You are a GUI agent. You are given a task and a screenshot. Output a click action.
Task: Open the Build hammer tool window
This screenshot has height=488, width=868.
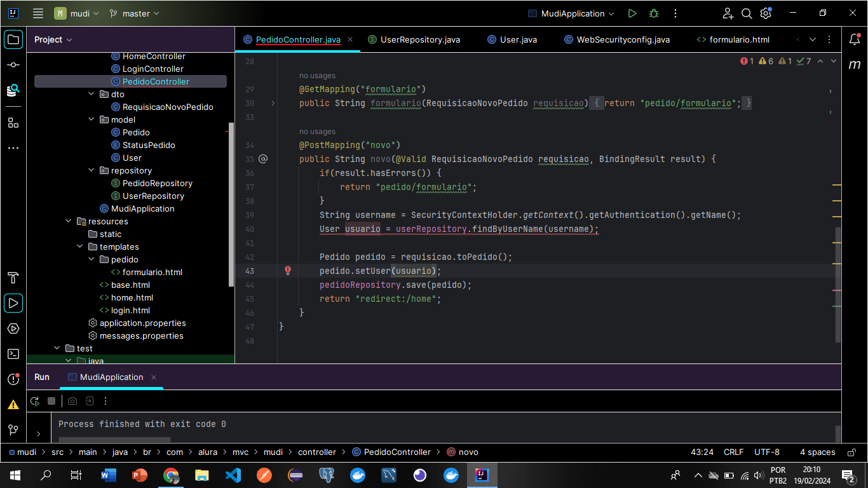pos(13,278)
